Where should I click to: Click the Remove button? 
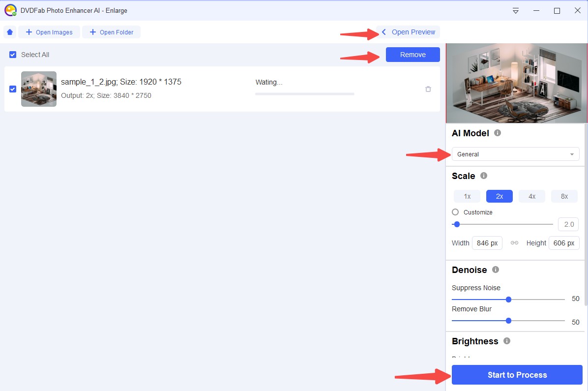[412, 55]
